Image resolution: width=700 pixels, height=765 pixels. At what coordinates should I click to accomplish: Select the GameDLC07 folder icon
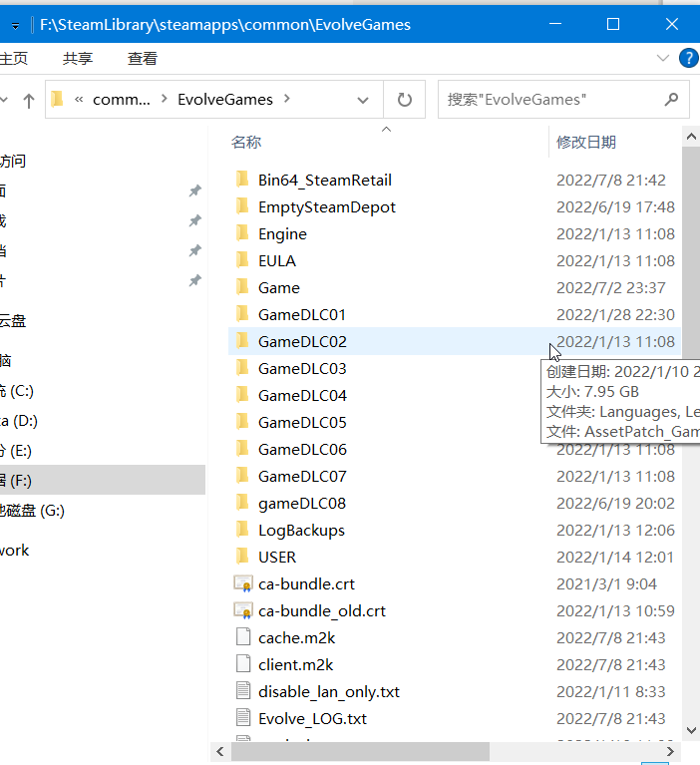242,475
